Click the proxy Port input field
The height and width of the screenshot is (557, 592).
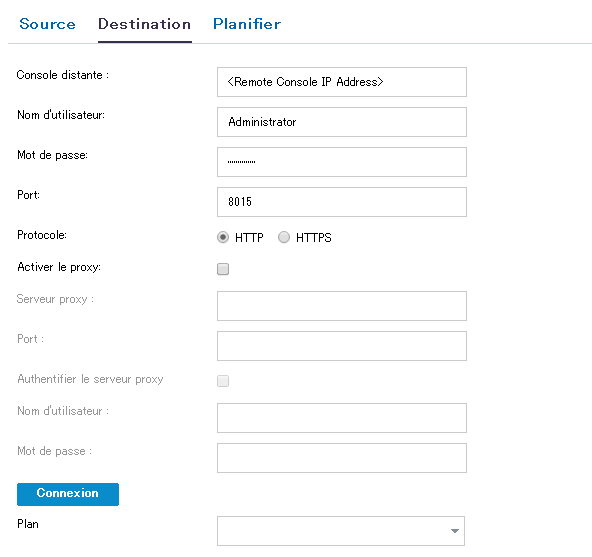point(342,346)
